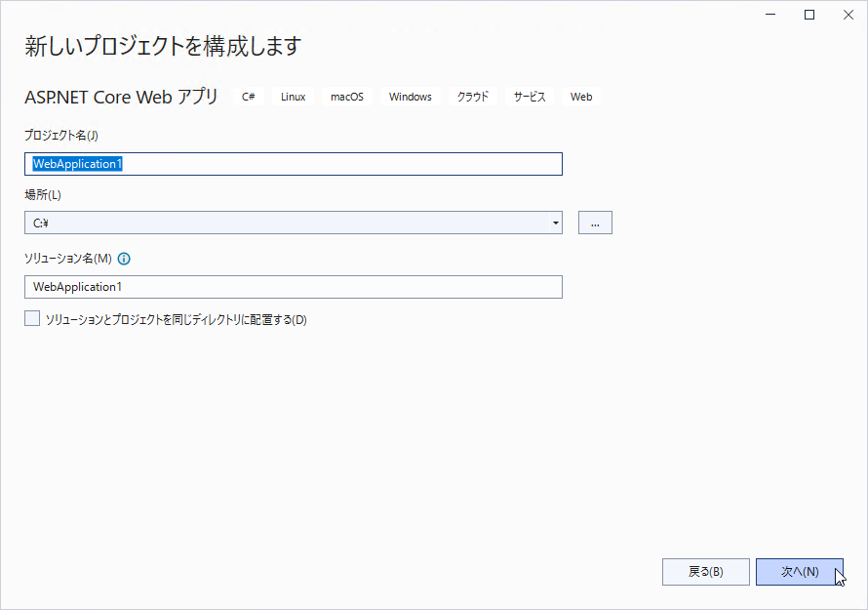Viewport: 868px width, 610px height.
Task: Click the Web tag
Action: pos(581,97)
